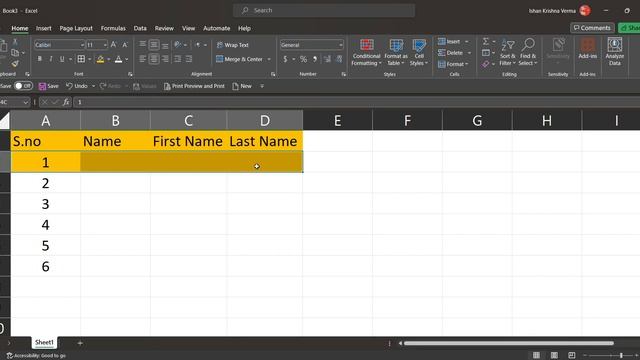This screenshot has height=360, width=640.
Task: Go to the Formulas tab
Action: [113, 28]
